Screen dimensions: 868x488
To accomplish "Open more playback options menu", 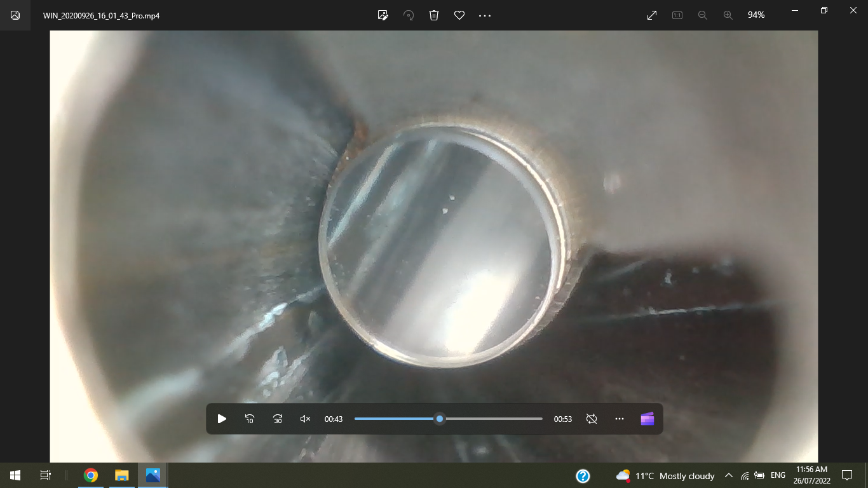I will (x=620, y=419).
